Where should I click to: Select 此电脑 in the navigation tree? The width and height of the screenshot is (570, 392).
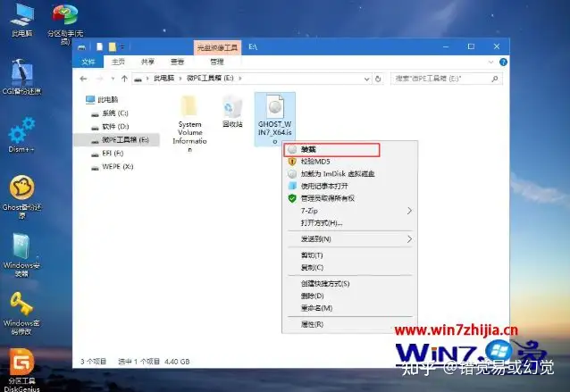pos(102,99)
